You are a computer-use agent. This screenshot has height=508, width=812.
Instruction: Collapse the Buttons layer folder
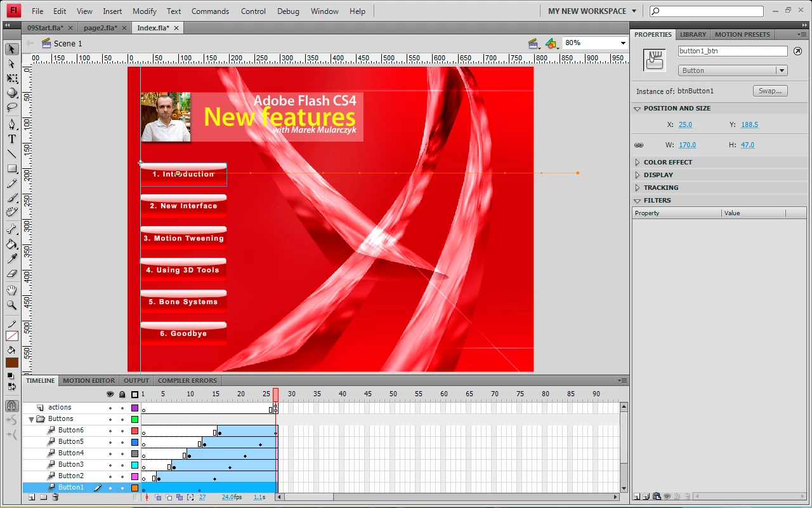(31, 419)
